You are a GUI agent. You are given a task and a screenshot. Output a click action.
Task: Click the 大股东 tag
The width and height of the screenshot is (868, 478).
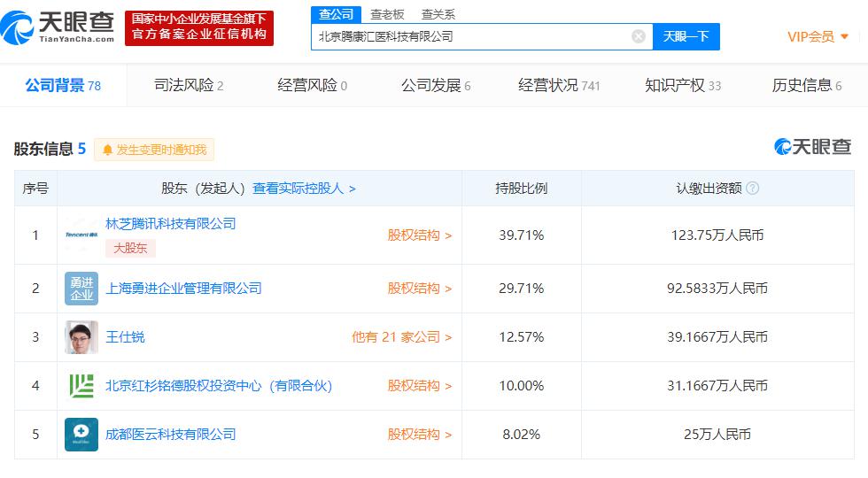131,248
